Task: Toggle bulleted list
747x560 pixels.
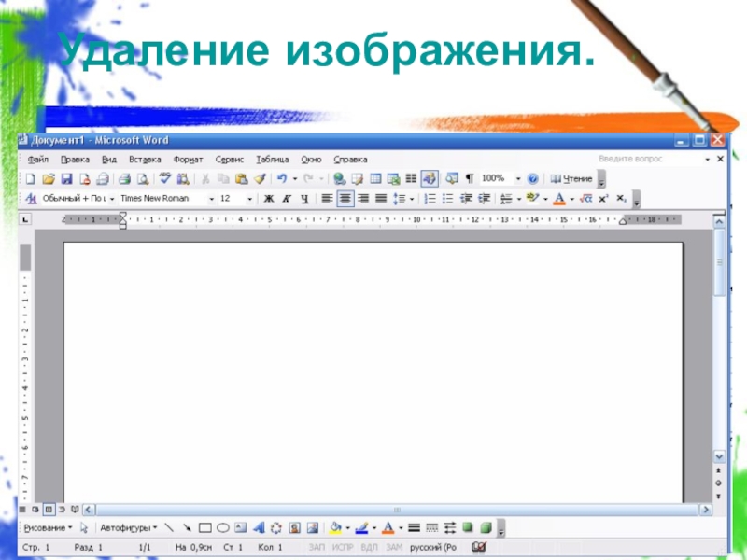Action: pos(447,199)
